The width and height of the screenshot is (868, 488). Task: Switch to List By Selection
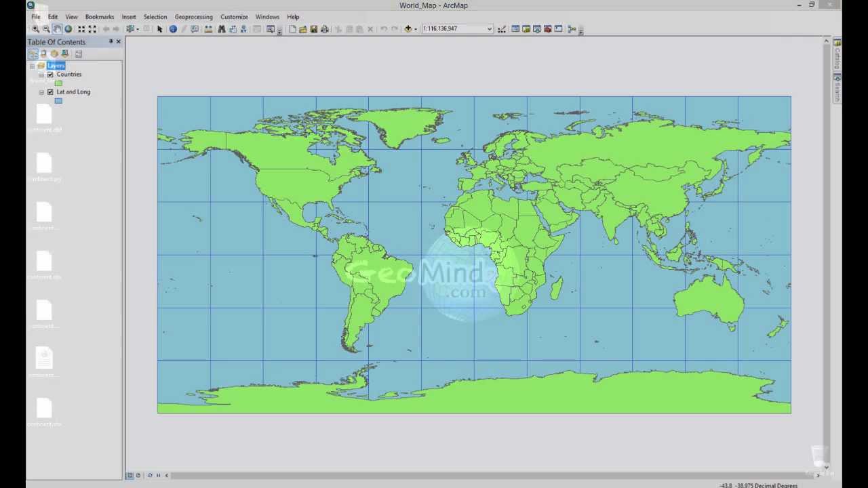(x=65, y=54)
